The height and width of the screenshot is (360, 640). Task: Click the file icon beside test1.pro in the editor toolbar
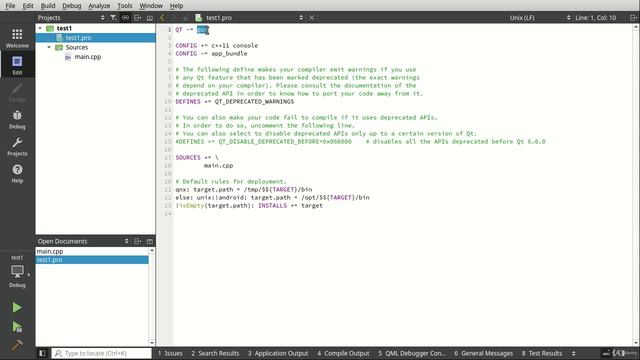pyautogui.click(x=199, y=18)
